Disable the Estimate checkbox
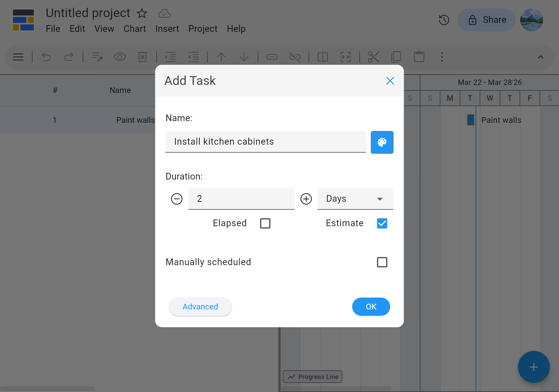Image resolution: width=559 pixels, height=392 pixels. [x=382, y=223]
